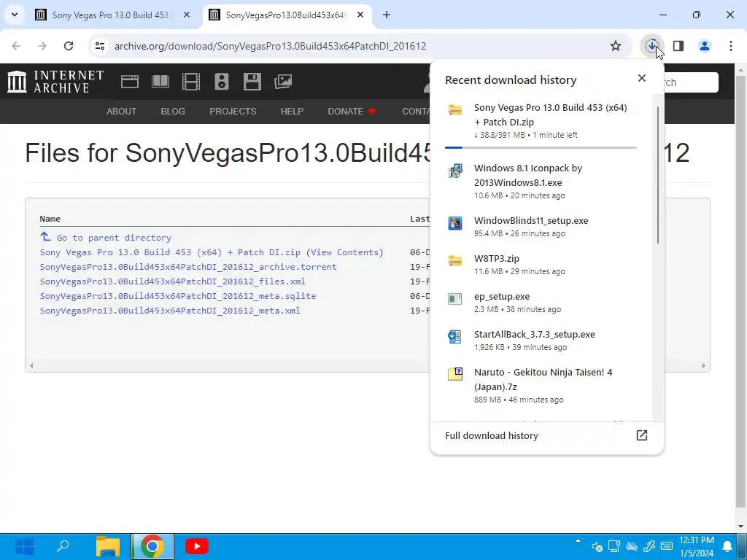
Task: Open the Images icon in the header
Action: 283,82
